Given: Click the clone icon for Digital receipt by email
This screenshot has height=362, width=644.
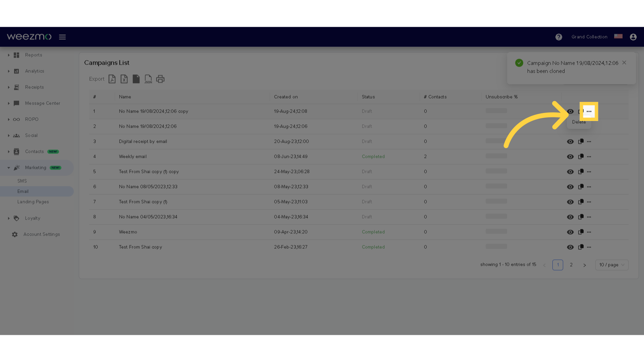Looking at the screenshot, I should (x=581, y=141).
